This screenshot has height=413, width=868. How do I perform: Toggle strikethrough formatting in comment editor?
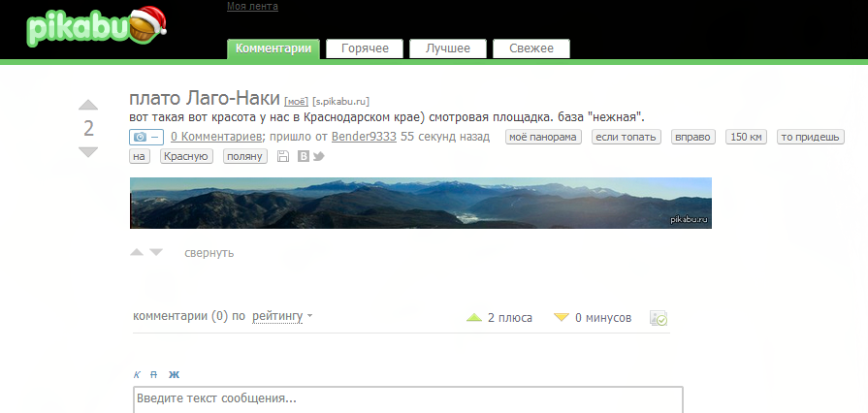click(153, 374)
